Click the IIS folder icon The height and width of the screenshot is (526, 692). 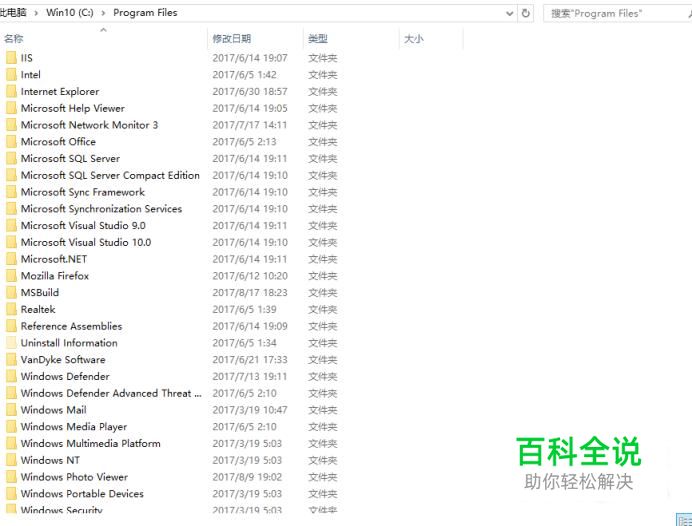click(11, 58)
